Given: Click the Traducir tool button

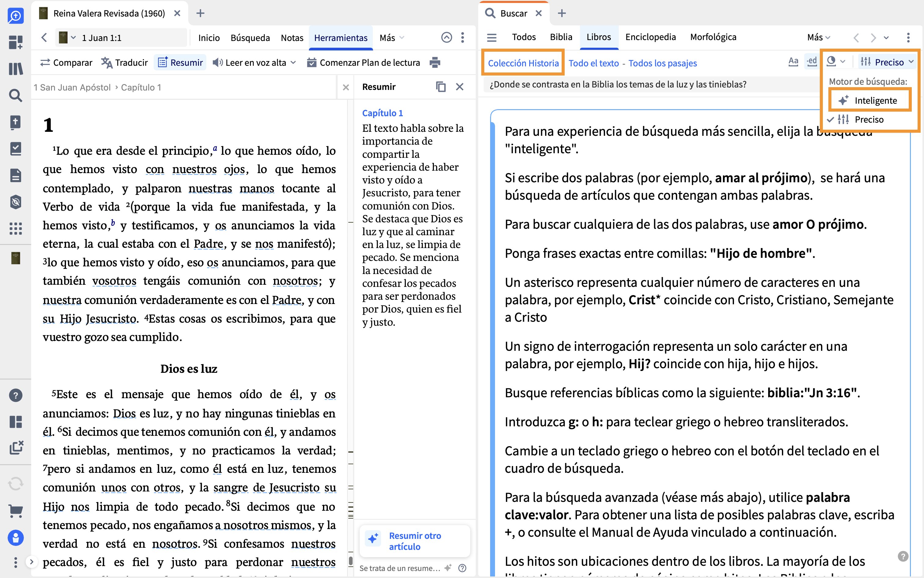Looking at the screenshot, I should [124, 62].
